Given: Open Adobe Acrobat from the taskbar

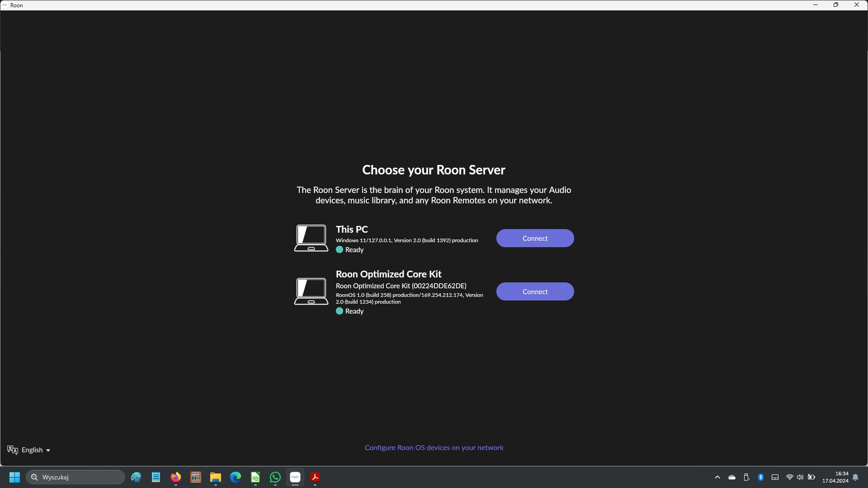Looking at the screenshot, I should (x=315, y=477).
